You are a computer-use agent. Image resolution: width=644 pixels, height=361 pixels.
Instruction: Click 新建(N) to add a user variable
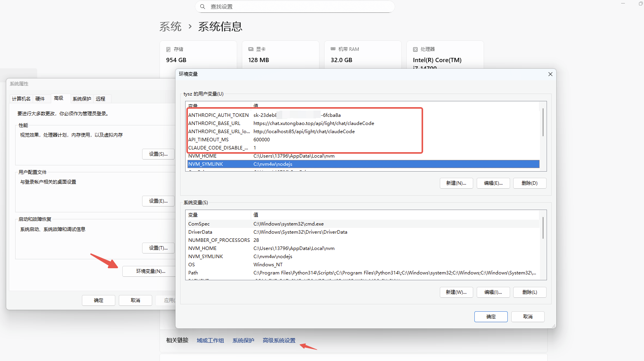click(456, 183)
